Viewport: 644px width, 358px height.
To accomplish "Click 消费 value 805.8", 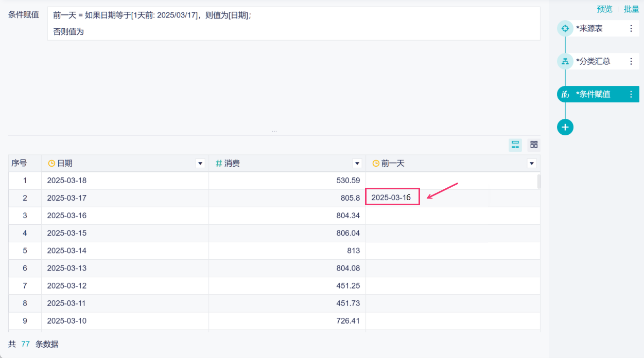I will point(350,198).
